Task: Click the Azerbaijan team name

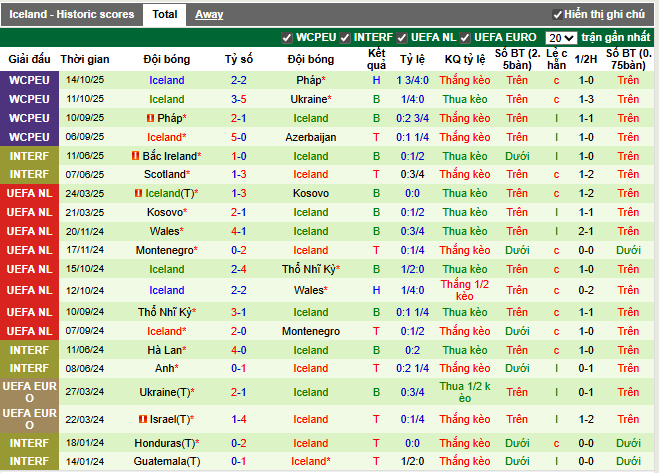Action: (311, 137)
